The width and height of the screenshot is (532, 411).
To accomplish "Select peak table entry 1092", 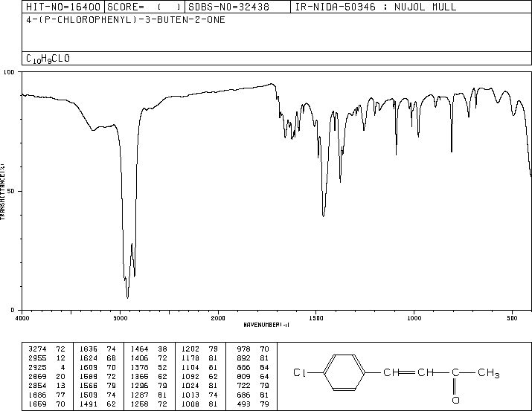I will point(190,376).
